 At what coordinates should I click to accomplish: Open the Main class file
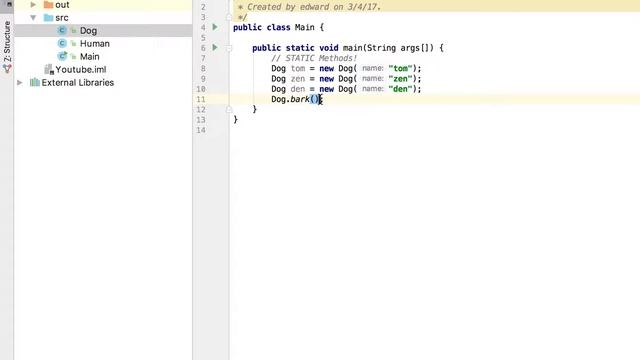89,57
